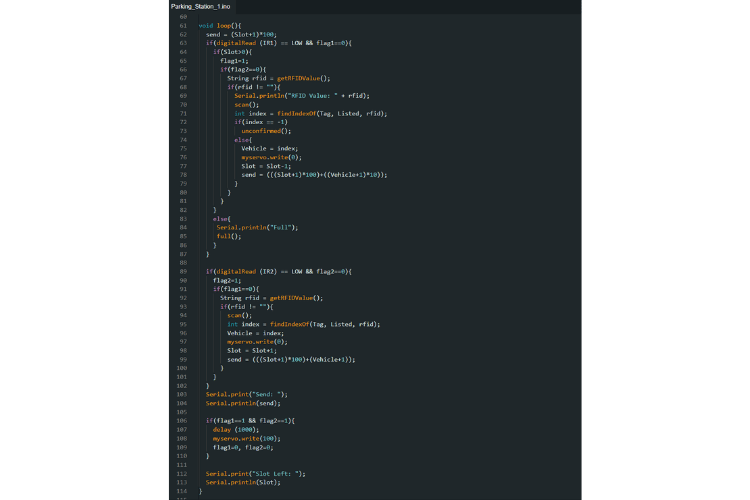The width and height of the screenshot is (750, 500).
Task: Click 'Serial.println("Full");' line
Action: click(x=257, y=228)
